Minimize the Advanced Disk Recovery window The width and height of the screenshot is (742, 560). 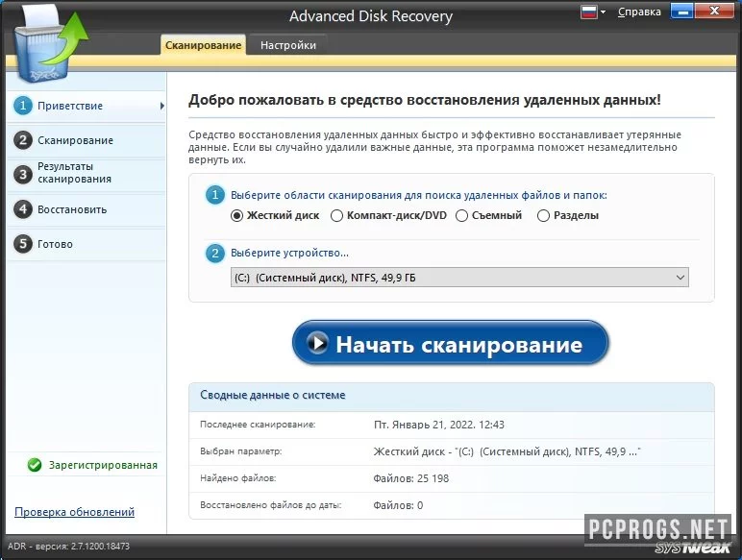[x=681, y=12]
